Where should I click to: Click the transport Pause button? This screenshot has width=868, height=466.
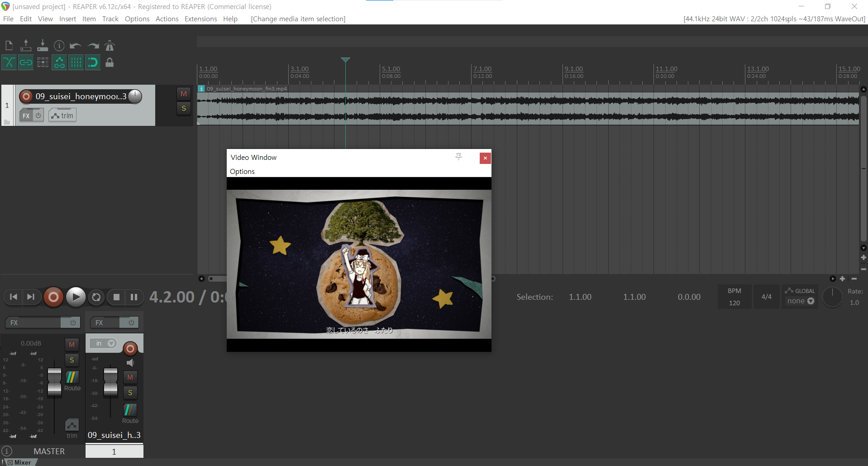click(134, 297)
